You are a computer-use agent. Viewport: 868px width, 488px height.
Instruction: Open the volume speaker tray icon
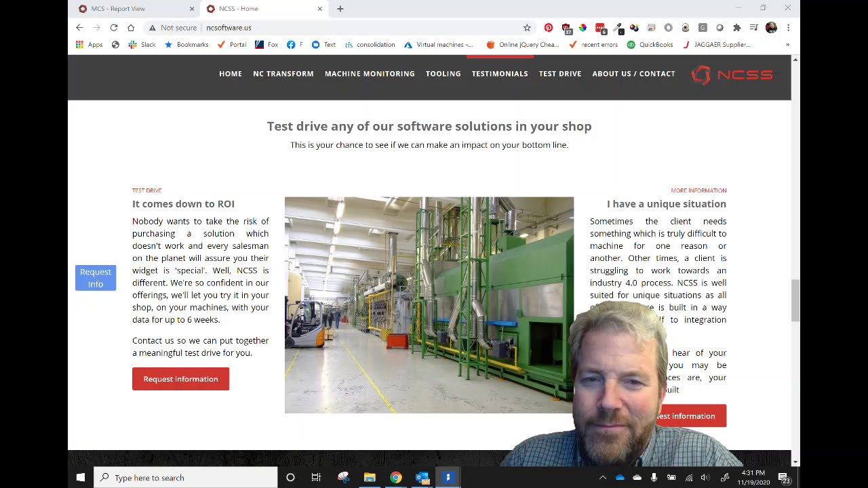(705, 478)
